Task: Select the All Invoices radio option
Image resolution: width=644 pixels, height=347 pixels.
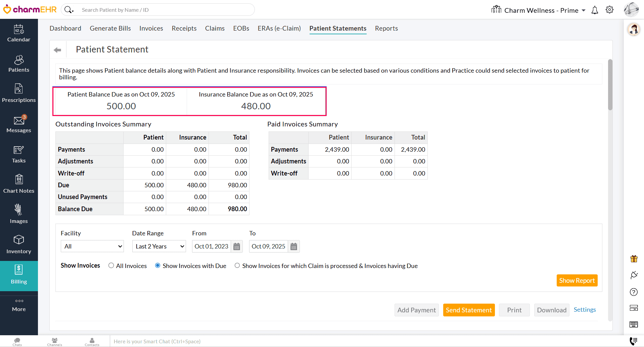Action: pos(111,266)
